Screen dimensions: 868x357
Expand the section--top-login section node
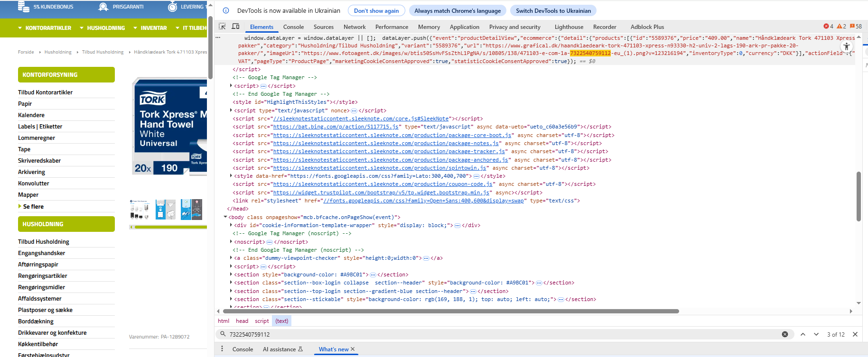click(x=231, y=291)
